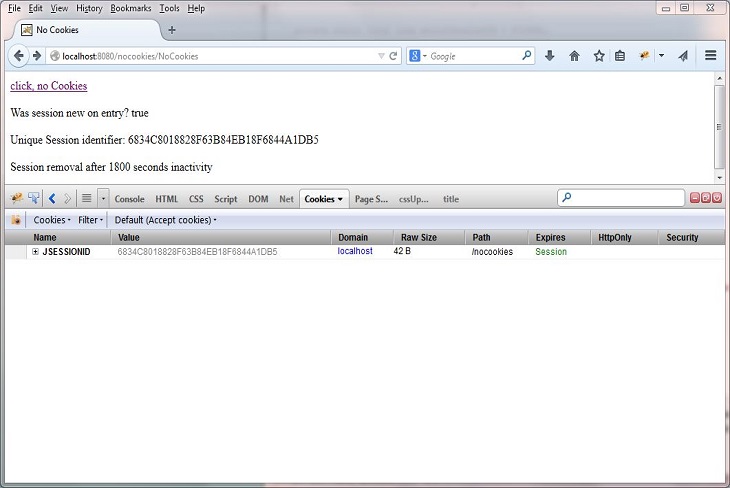The height and width of the screenshot is (488, 730).
Task: Switch to the HTML panel tab
Action: click(167, 199)
